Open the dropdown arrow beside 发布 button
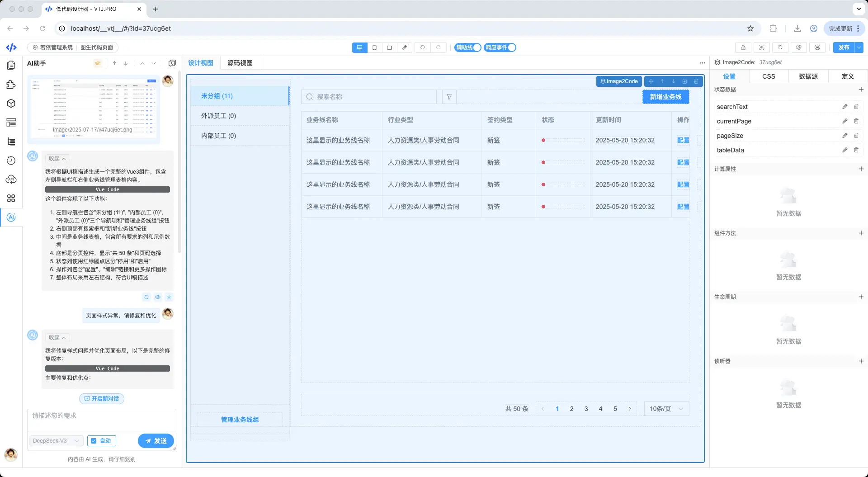 859,47
